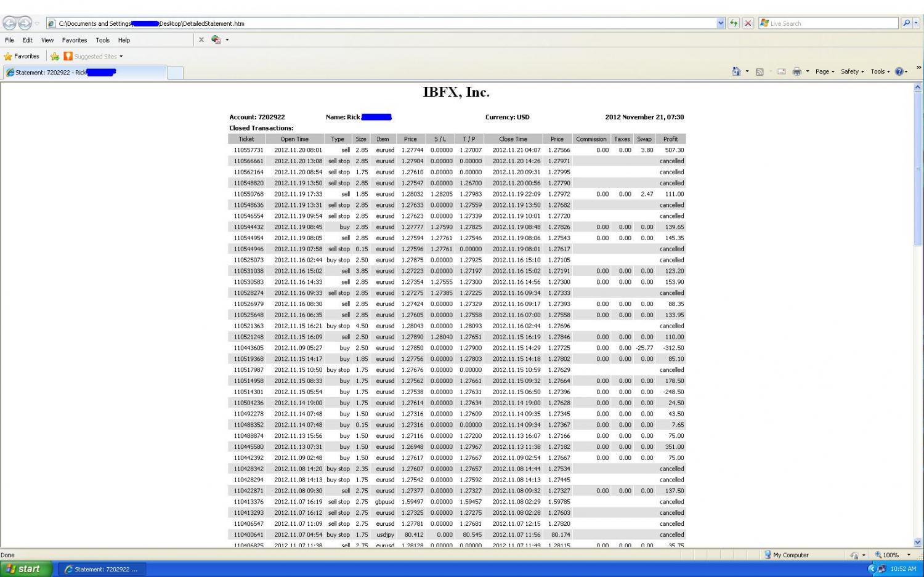Viewport: 924px width, 577px height.
Task: Open the search provider dropdown arrow
Action: [x=916, y=23]
